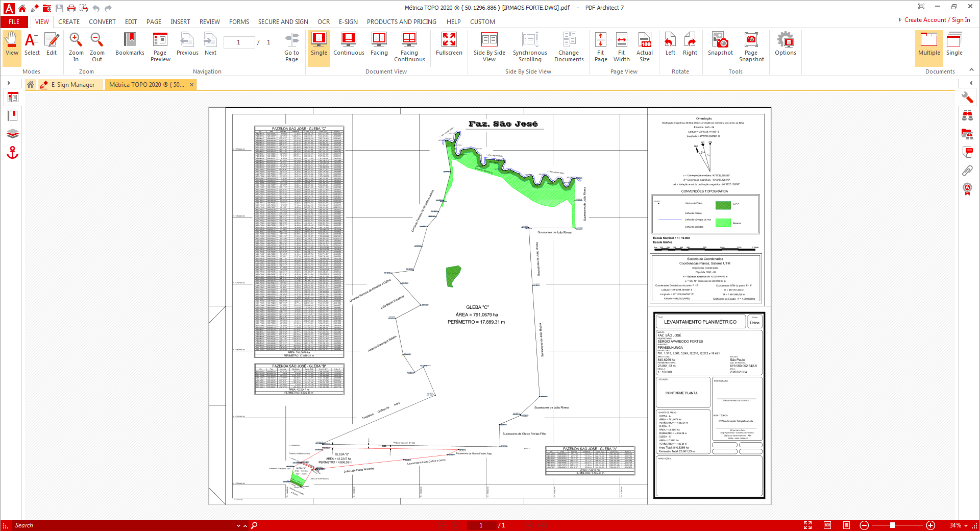Open the SECURE AND SIGN ribbon tab
This screenshot has height=531, width=980.
[x=283, y=22]
